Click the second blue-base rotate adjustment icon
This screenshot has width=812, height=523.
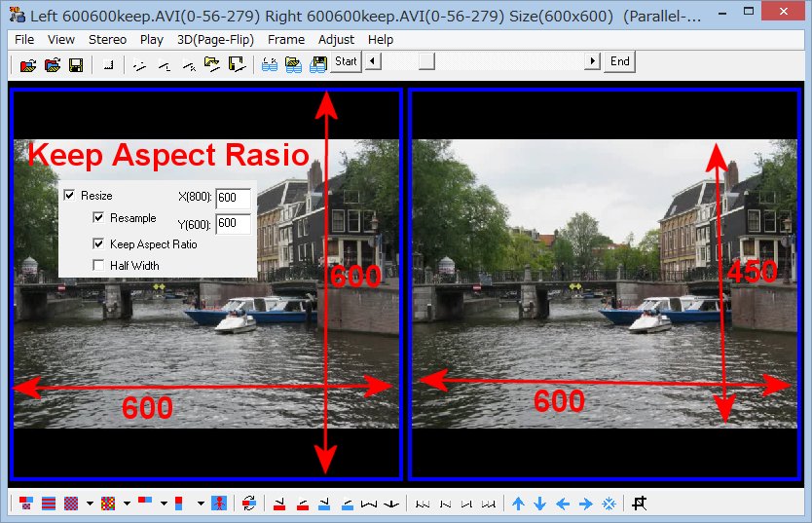tap(348, 504)
